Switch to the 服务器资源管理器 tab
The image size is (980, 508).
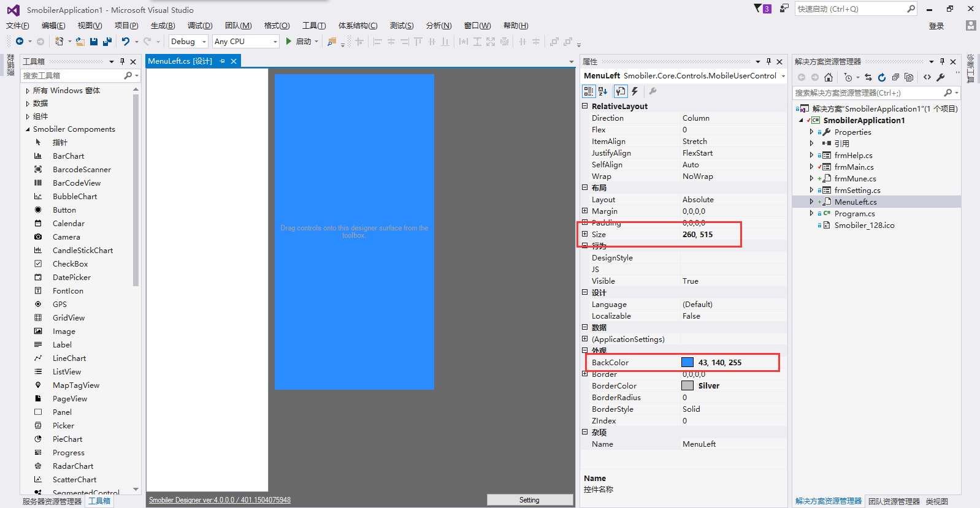pos(52,501)
